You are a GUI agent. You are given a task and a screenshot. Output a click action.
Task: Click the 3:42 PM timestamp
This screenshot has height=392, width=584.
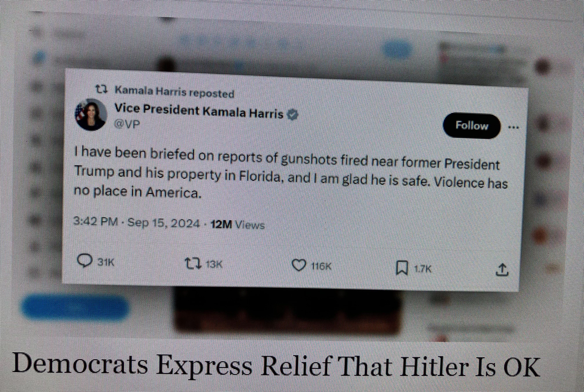tap(95, 221)
